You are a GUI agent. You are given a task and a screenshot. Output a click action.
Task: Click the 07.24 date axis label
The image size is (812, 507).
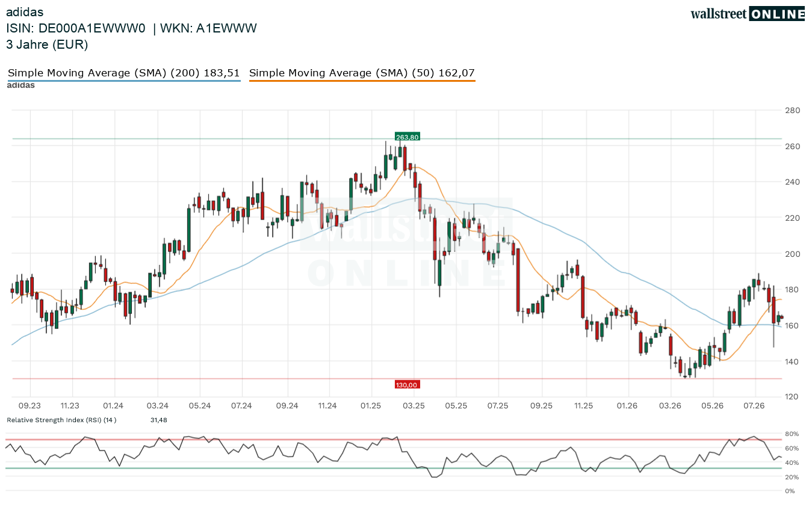pos(241,406)
